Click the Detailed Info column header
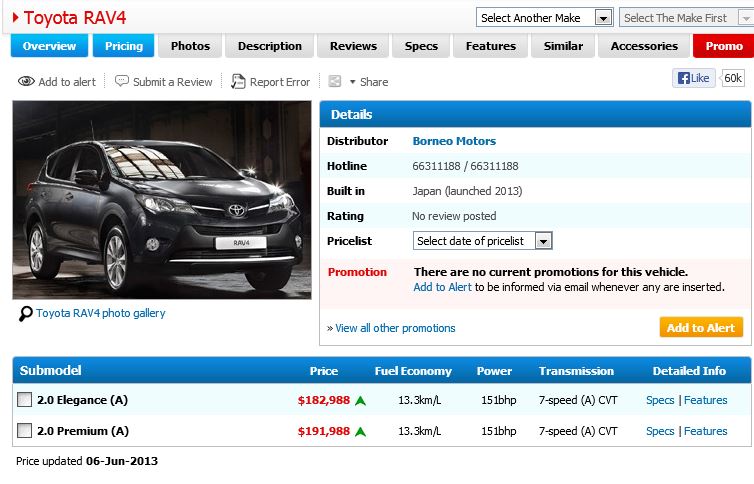 pyautogui.click(x=689, y=371)
